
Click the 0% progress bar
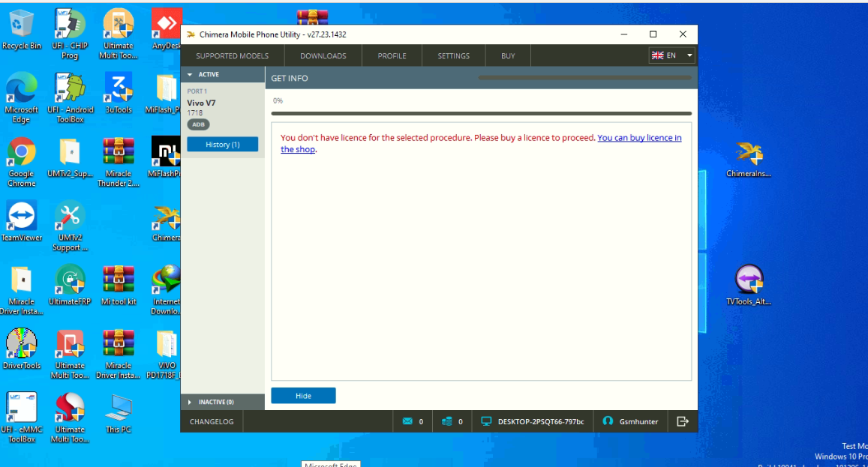coord(481,113)
